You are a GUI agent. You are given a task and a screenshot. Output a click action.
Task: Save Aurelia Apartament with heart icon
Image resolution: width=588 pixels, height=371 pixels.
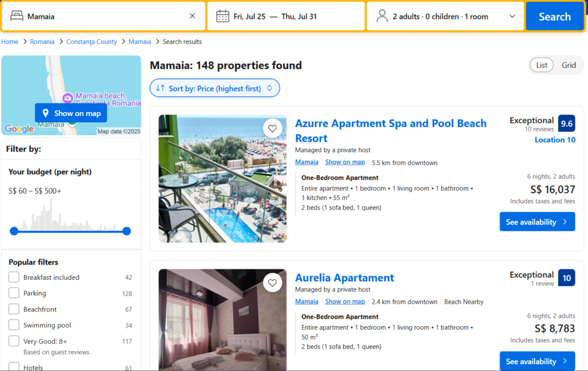click(x=272, y=283)
